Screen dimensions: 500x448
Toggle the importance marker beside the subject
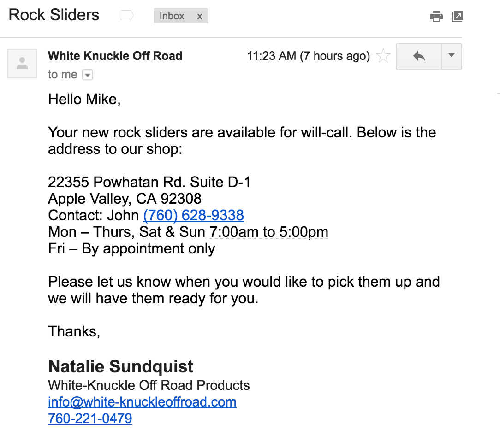tap(127, 16)
